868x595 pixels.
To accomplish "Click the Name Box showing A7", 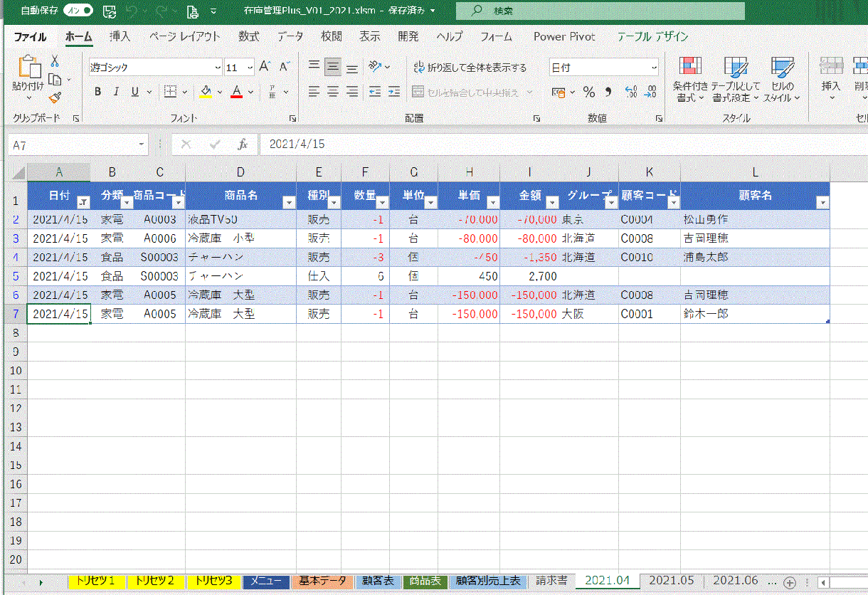I will coord(78,144).
